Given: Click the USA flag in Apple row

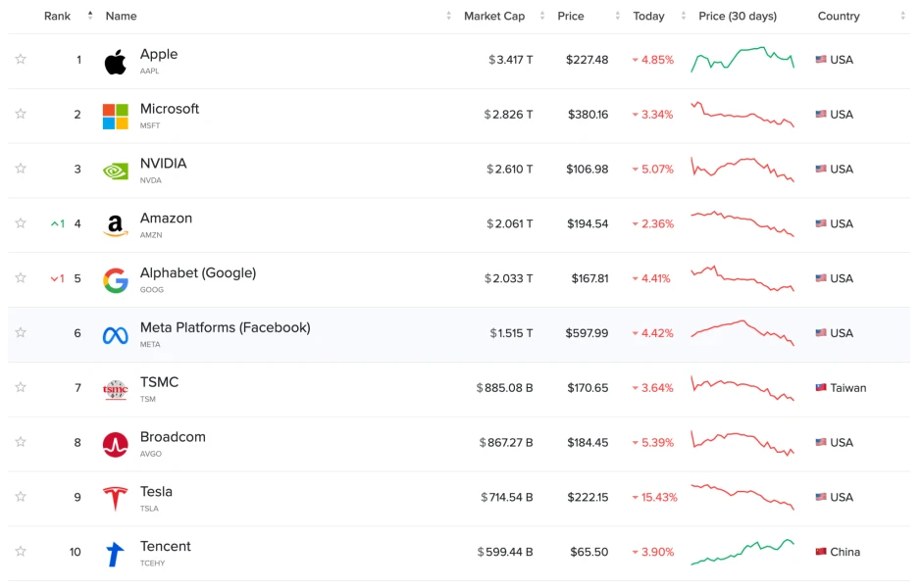Looking at the screenshot, I should (x=821, y=59).
